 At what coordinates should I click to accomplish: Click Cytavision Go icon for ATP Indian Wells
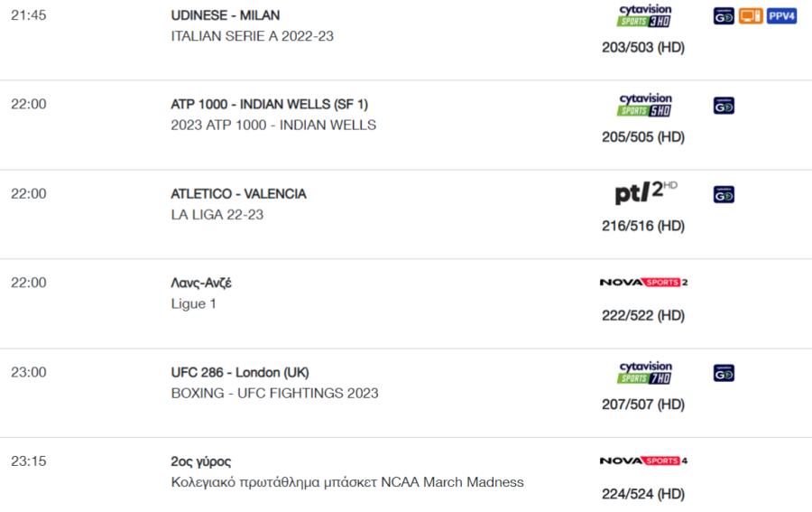(724, 106)
